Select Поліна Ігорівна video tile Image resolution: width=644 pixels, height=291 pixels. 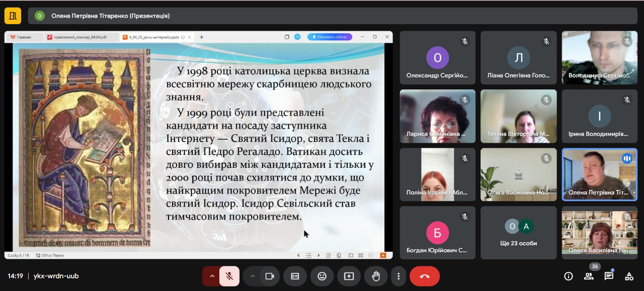(438, 174)
